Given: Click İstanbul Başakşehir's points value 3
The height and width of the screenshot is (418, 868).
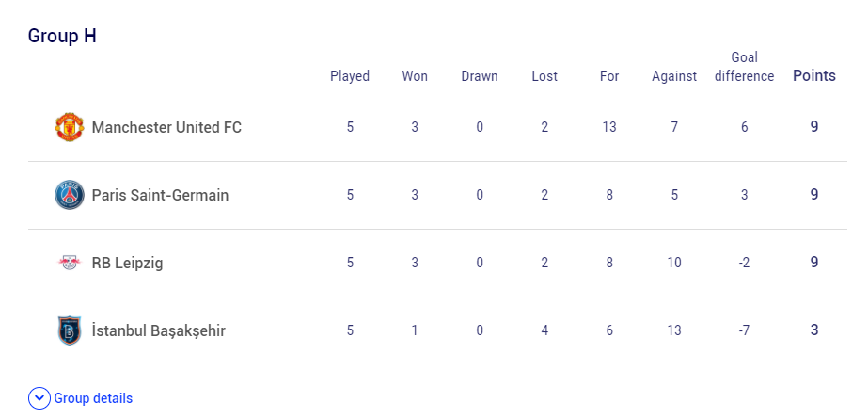Looking at the screenshot, I should pyautogui.click(x=814, y=330).
